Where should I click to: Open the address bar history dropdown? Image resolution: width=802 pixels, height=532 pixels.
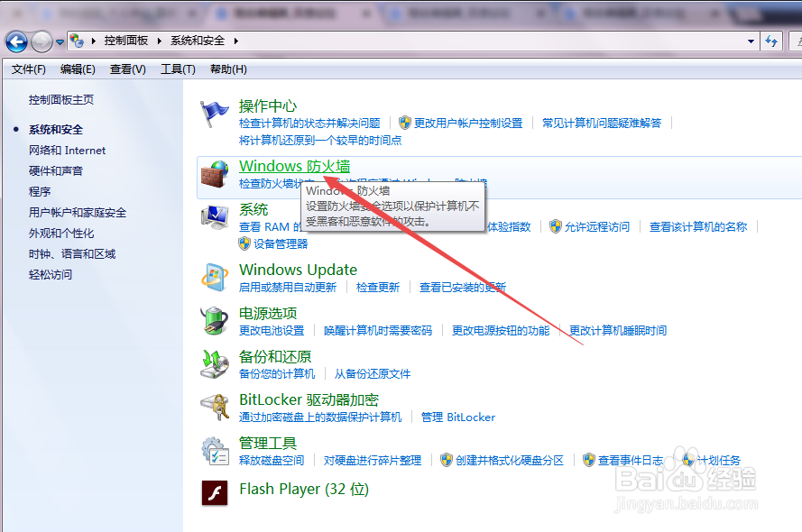(x=751, y=41)
